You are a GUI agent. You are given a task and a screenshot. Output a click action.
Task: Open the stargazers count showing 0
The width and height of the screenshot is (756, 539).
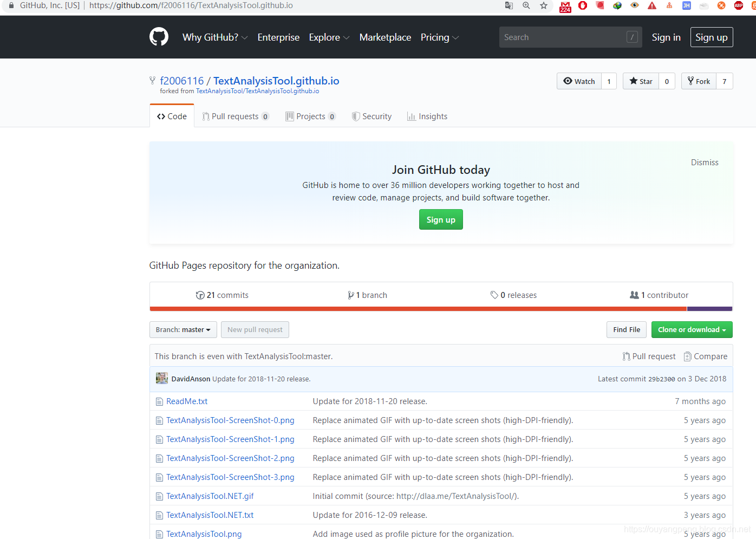tap(667, 81)
